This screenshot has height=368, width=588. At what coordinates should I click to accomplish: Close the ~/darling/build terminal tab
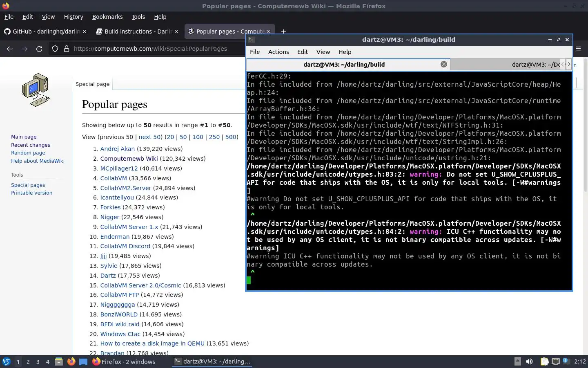point(444,64)
